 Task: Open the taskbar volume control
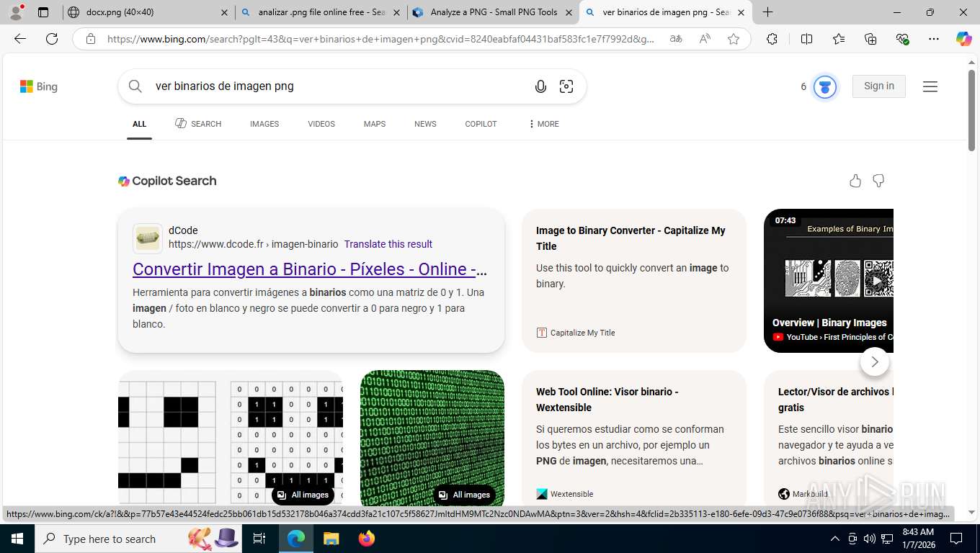[x=870, y=539]
